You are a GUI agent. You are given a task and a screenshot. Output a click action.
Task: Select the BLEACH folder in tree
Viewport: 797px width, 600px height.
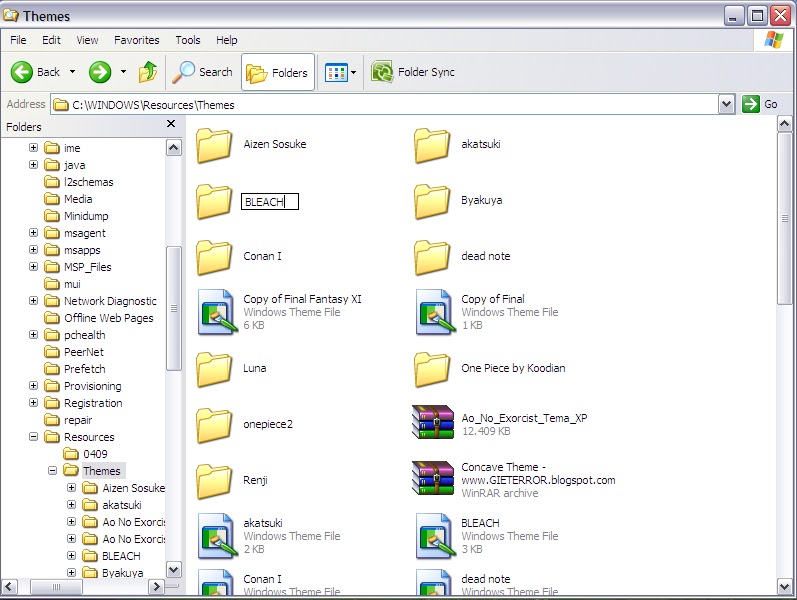(111, 556)
